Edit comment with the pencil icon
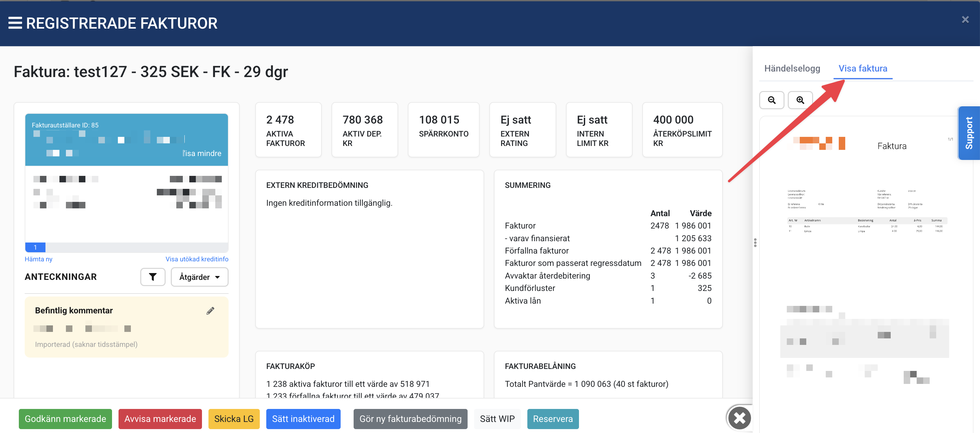This screenshot has height=433, width=980. (x=210, y=311)
